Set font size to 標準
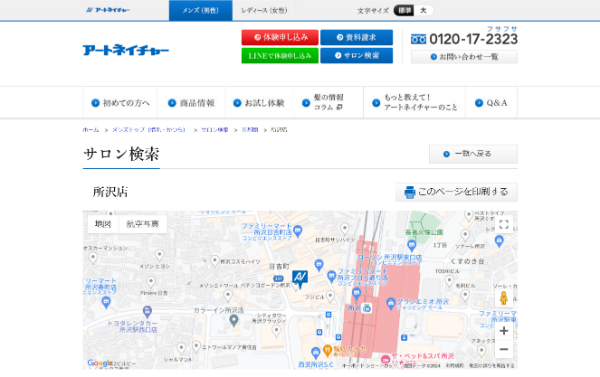 [404, 10]
